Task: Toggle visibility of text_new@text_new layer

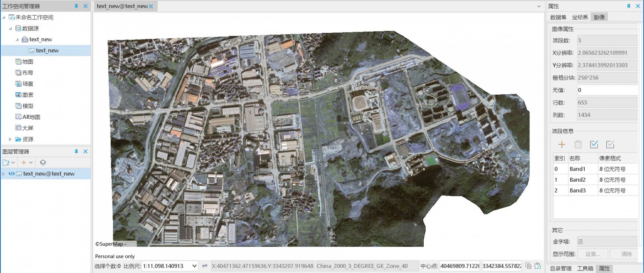Action: pos(11,174)
